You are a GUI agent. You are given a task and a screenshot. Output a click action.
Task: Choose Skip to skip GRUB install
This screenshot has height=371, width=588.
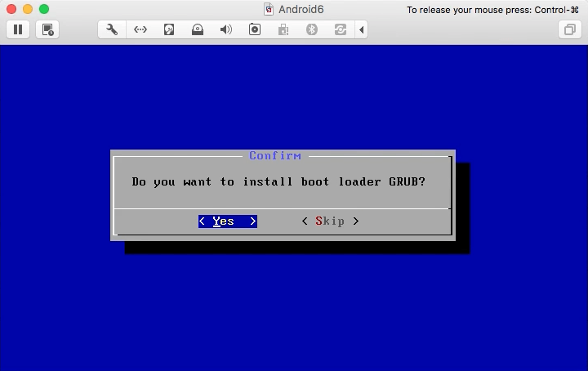(x=330, y=221)
